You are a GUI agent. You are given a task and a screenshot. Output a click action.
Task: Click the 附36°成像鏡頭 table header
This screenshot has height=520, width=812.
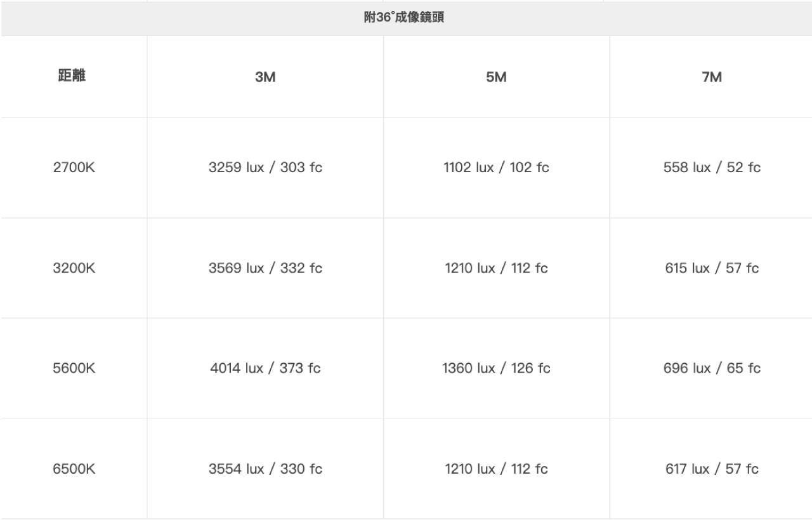click(406, 18)
